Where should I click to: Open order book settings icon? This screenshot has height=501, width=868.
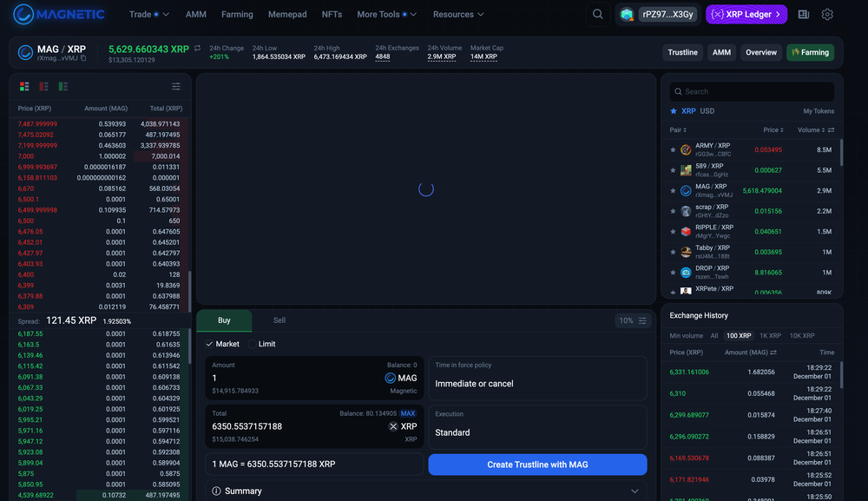coord(176,86)
